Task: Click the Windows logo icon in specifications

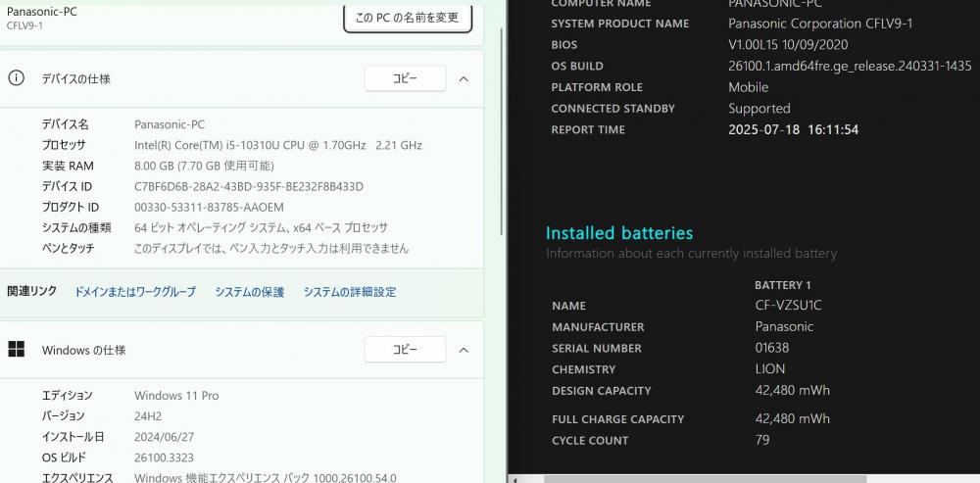Action: [17, 350]
